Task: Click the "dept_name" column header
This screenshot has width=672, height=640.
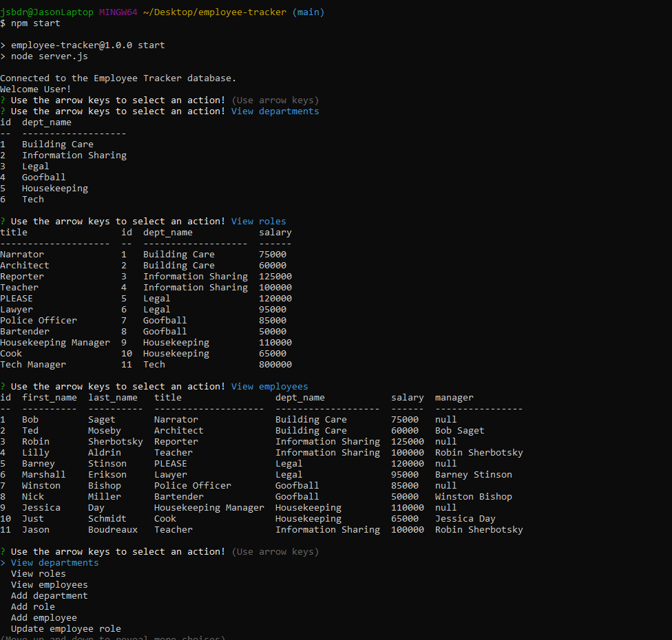Action: coord(46,122)
